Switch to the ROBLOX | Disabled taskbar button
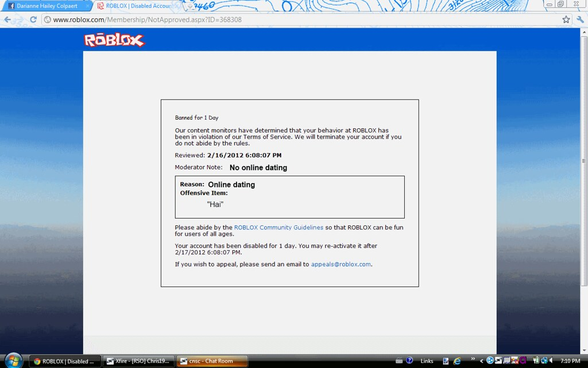 pyautogui.click(x=65, y=361)
